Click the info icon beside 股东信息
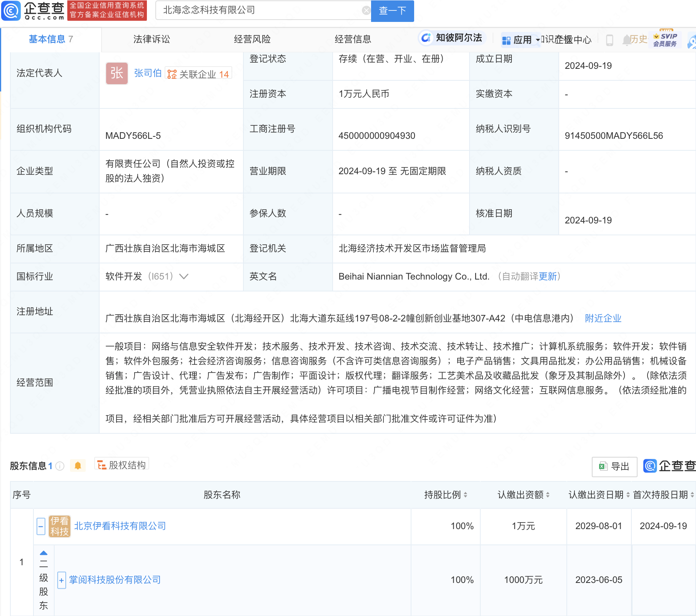The width and height of the screenshot is (696, 616). pyautogui.click(x=60, y=466)
